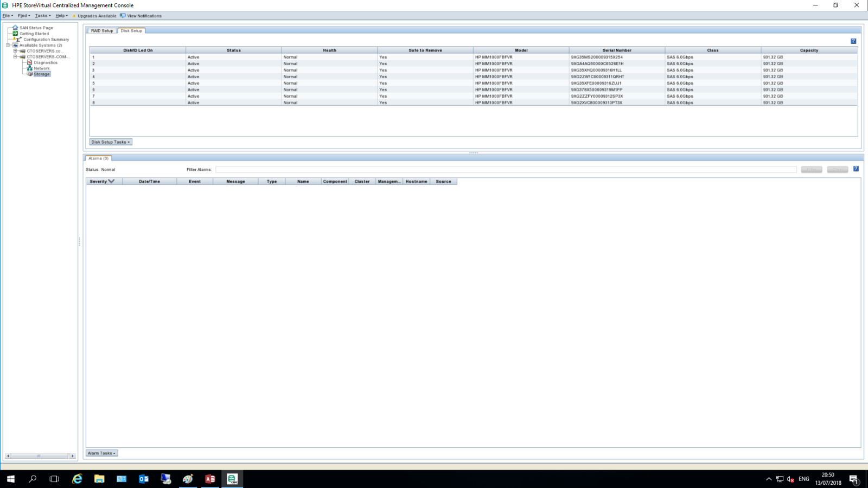
Task: Collapse the Available Systems tree node
Action: click(x=8, y=45)
